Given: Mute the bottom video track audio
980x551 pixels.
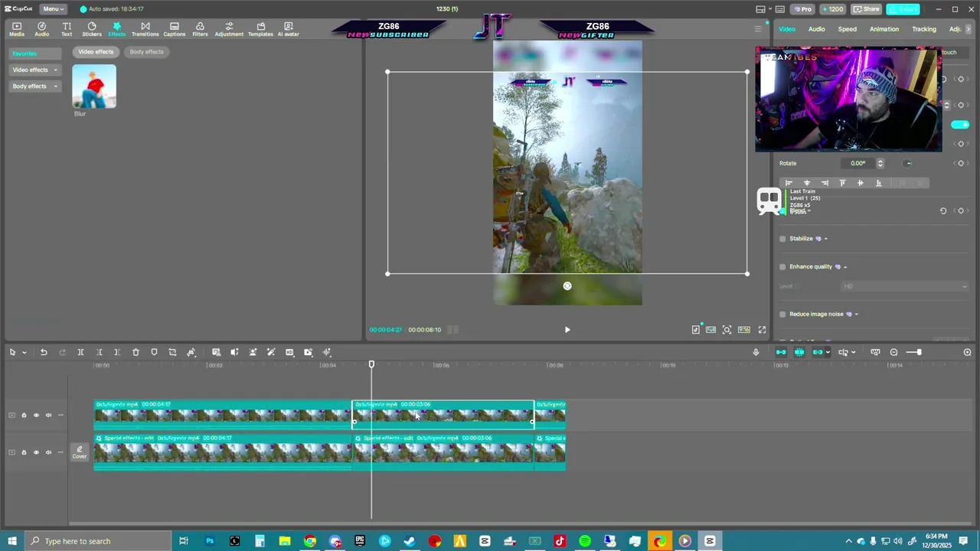Looking at the screenshot, I should pos(48,452).
